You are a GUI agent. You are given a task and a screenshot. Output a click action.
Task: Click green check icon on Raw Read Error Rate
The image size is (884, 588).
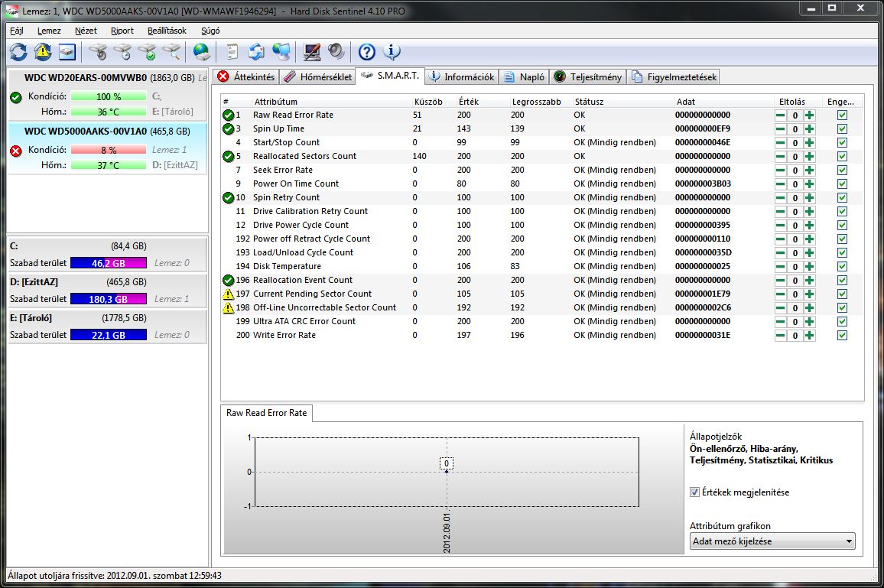(x=228, y=115)
